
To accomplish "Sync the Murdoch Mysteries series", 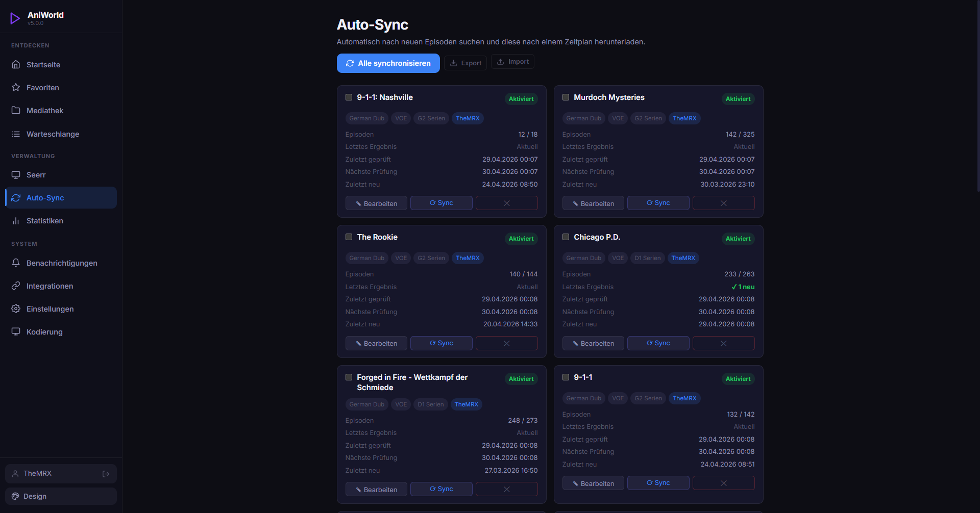I will (x=658, y=203).
